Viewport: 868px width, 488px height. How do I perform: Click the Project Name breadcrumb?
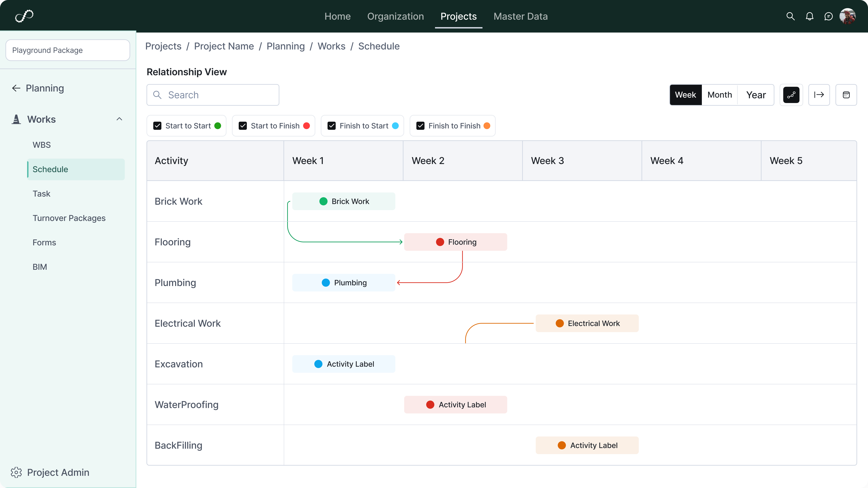[x=224, y=46]
